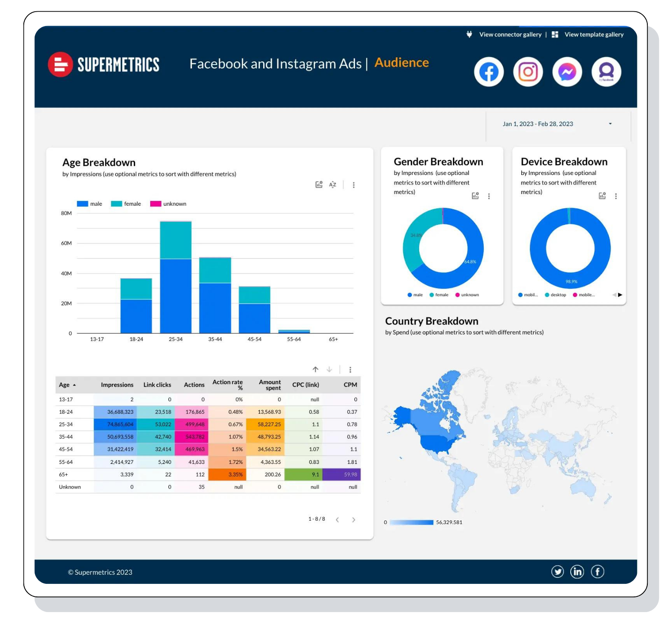Open three-dot menu above the Age table

pyautogui.click(x=350, y=369)
